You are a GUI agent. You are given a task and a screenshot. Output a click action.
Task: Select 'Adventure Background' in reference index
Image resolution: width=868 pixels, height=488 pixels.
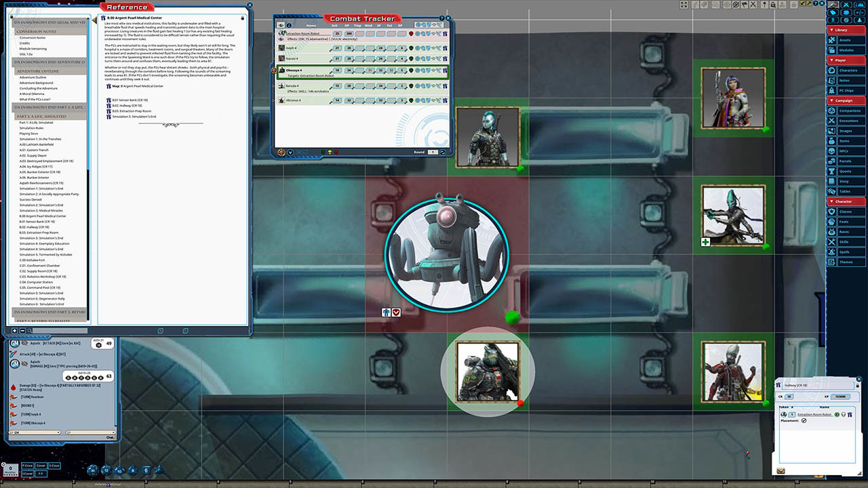click(38, 83)
